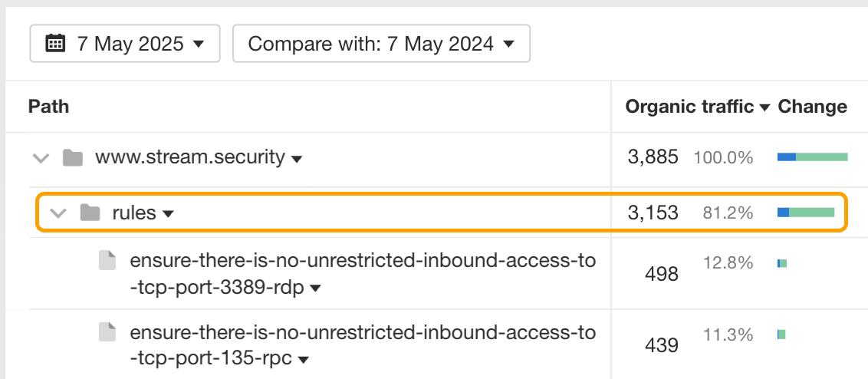Collapse the www.stream.security tree row
This screenshot has height=379, width=868.
pyautogui.click(x=41, y=158)
